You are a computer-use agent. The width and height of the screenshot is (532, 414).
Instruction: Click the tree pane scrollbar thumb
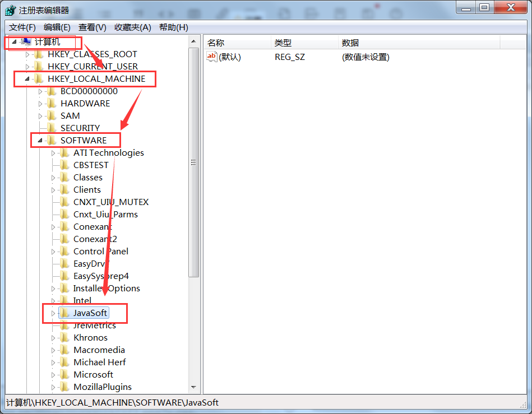click(194, 162)
